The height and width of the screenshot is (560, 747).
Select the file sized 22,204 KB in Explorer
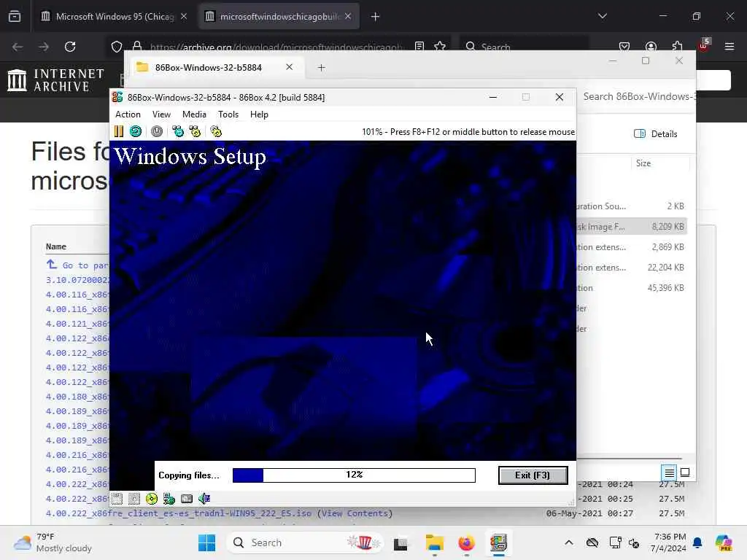632,268
